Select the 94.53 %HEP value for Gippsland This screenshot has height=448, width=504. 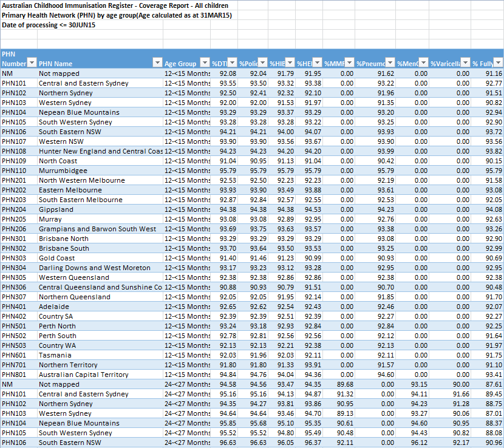click(309, 209)
